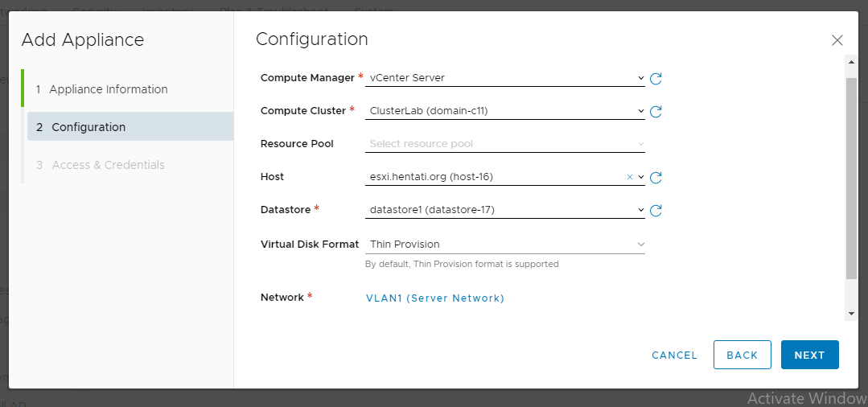Click the scrollbar down arrow

click(x=851, y=314)
